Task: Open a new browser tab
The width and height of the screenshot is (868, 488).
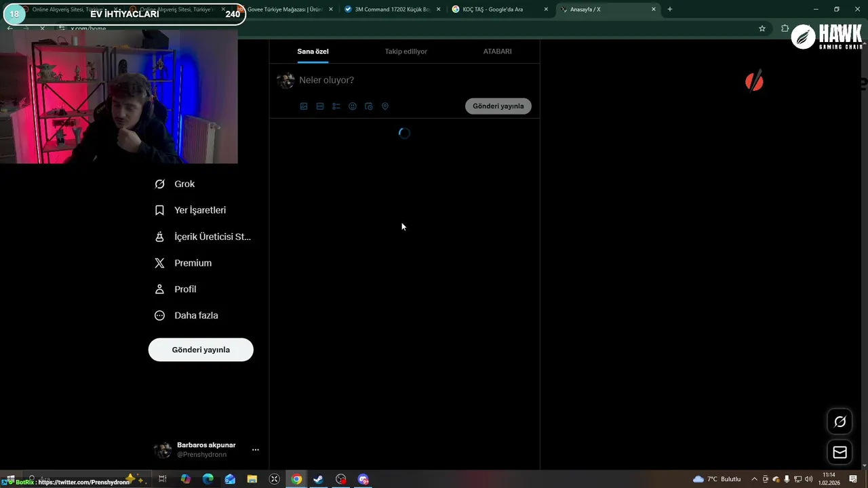Action: click(670, 9)
